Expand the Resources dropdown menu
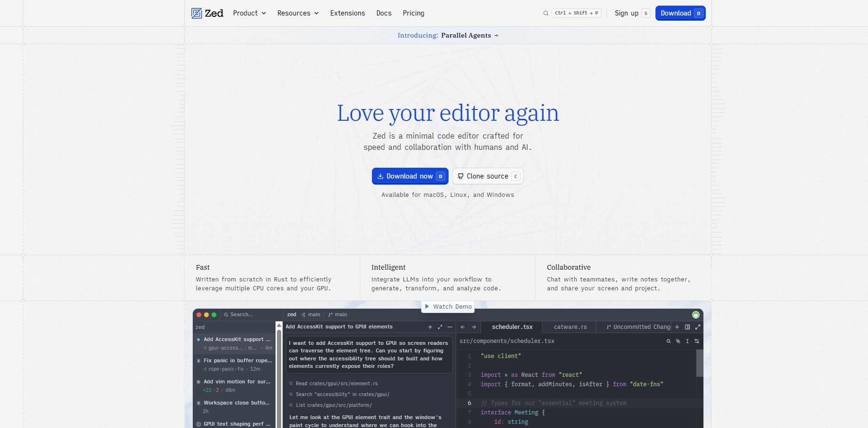 point(298,13)
